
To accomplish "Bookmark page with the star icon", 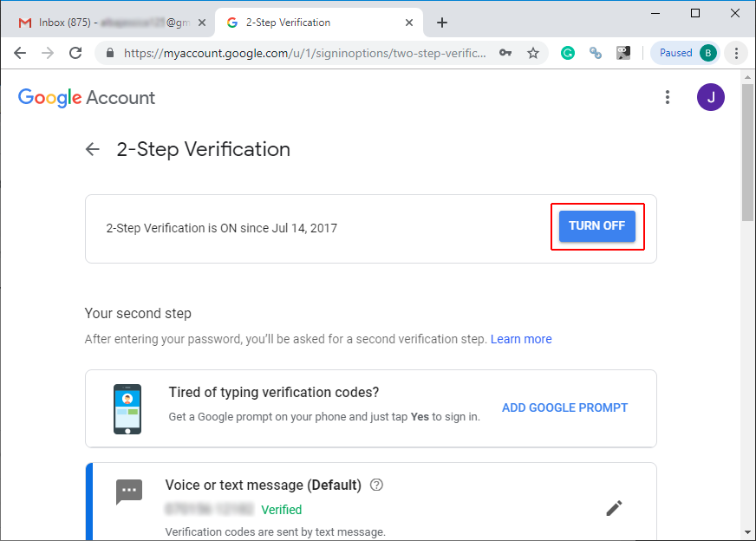I will click(x=533, y=53).
